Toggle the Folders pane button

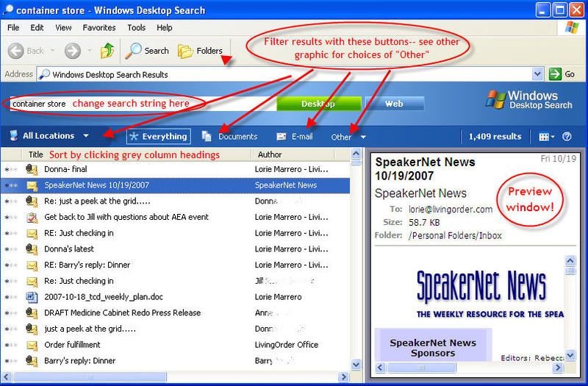[200, 51]
